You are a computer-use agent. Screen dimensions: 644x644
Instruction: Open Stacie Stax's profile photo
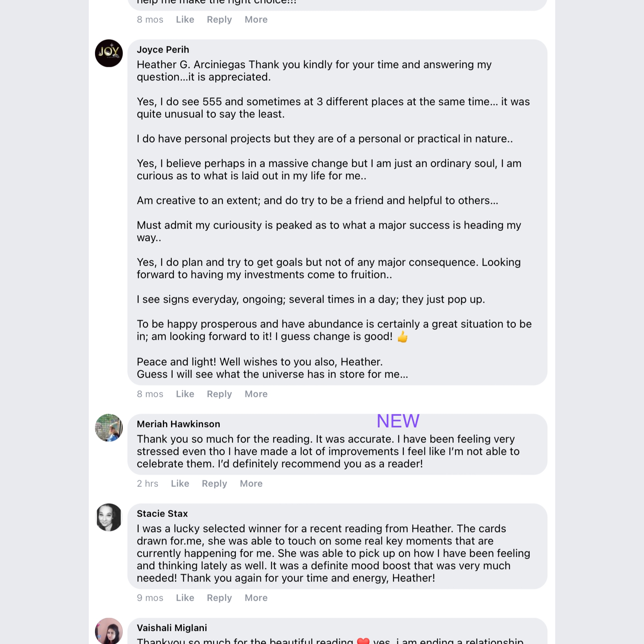point(109,517)
